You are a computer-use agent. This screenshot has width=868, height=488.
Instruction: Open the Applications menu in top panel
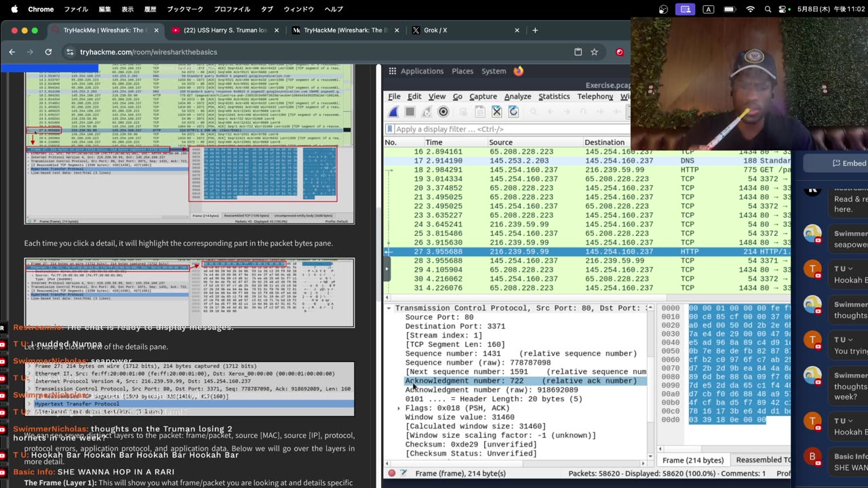[x=421, y=71]
